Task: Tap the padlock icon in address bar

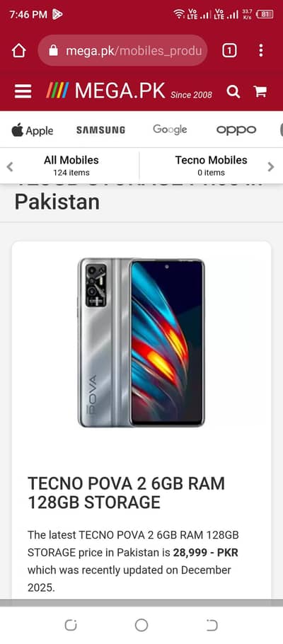Action: pyautogui.click(x=53, y=50)
